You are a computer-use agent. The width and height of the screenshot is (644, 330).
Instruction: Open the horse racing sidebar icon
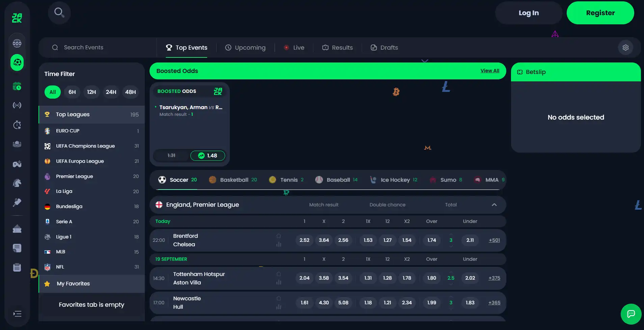point(17,183)
